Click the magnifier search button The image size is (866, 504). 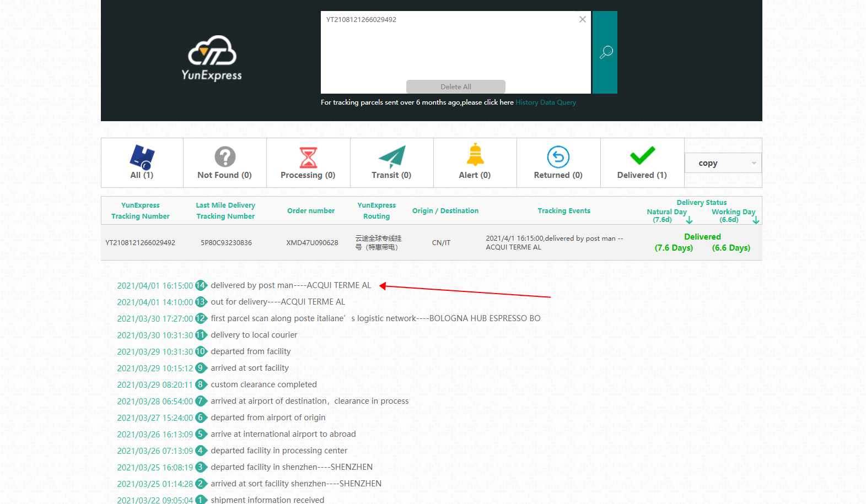pyautogui.click(x=605, y=52)
